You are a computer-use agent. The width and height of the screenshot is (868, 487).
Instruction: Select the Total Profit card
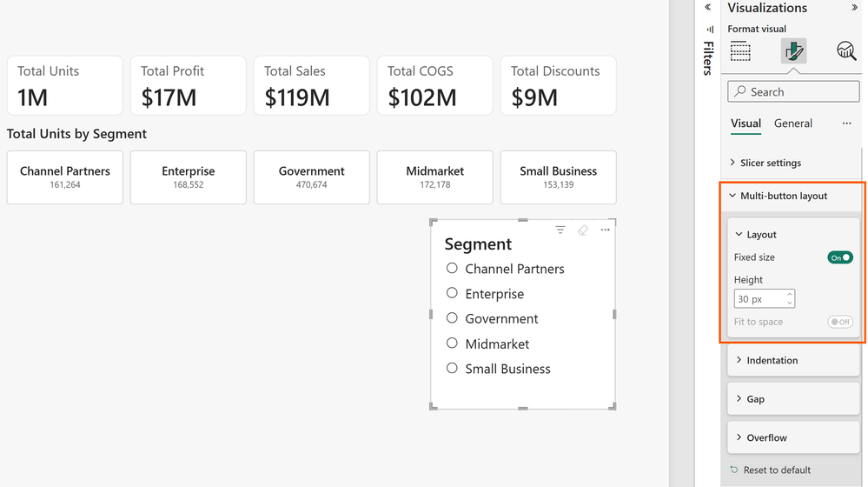189,85
